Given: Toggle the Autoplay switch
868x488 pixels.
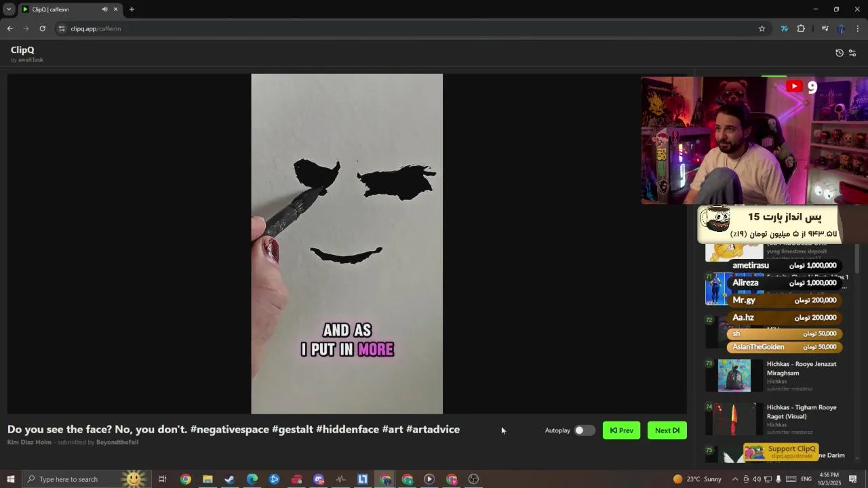Looking at the screenshot, I should click(x=584, y=430).
